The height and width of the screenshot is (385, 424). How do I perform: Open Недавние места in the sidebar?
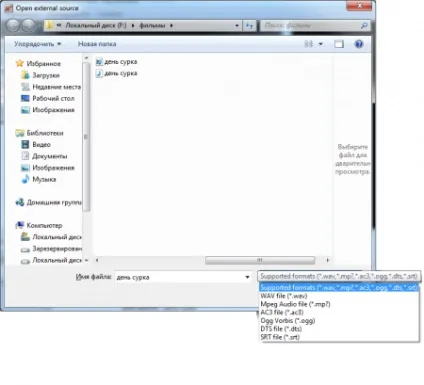pos(51,87)
